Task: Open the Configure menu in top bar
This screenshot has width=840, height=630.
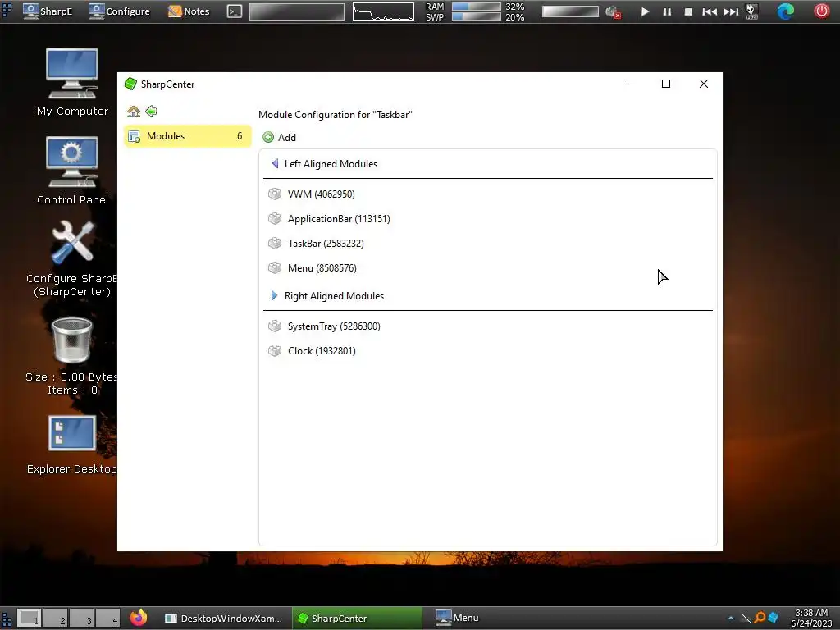Action: [x=119, y=11]
